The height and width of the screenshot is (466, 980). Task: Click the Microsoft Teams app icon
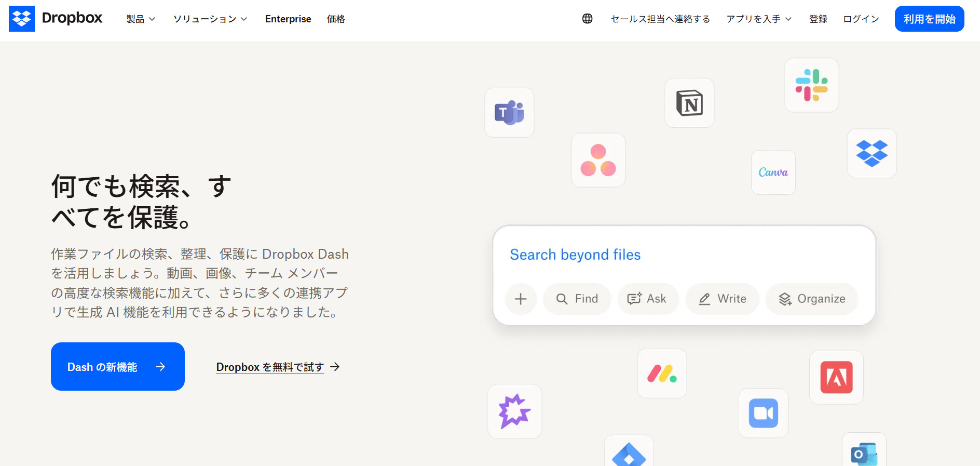[509, 113]
